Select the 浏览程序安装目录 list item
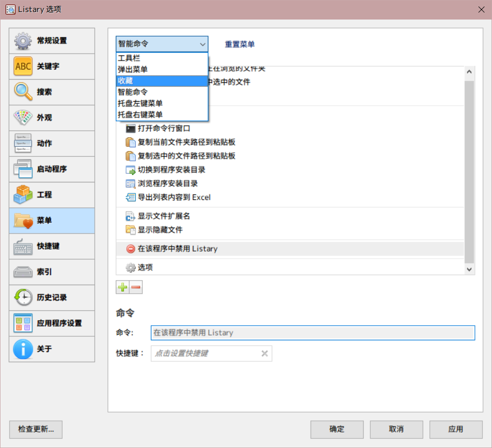Image resolution: width=492 pixels, height=448 pixels. pyautogui.click(x=290, y=183)
